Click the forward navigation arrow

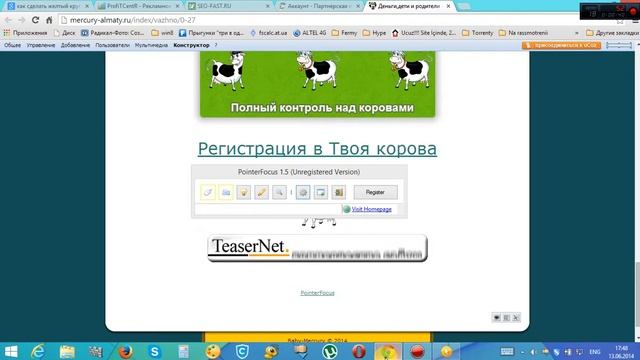[x=22, y=20]
